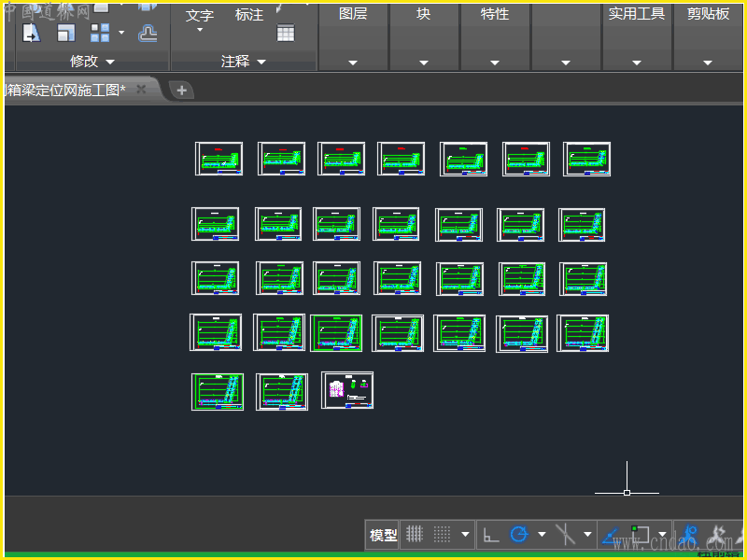Toggle automatic annotation scale icon
The height and width of the screenshot is (560, 747).
(x=718, y=535)
